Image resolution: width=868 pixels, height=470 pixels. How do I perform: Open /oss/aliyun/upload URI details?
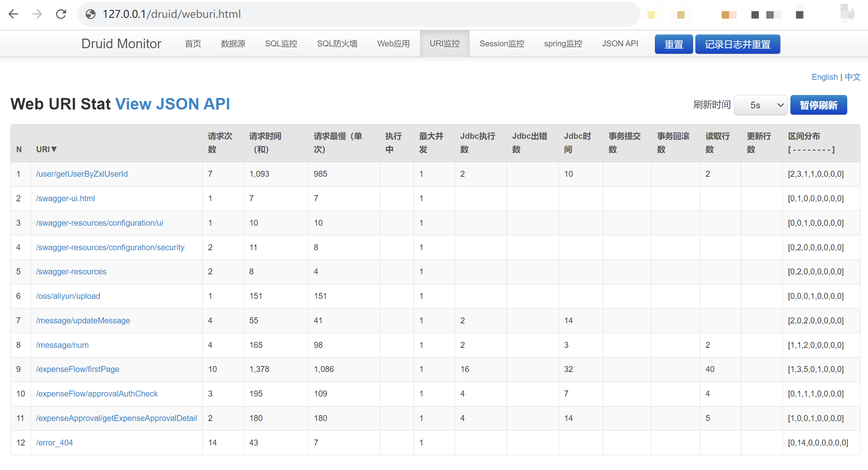(x=68, y=296)
